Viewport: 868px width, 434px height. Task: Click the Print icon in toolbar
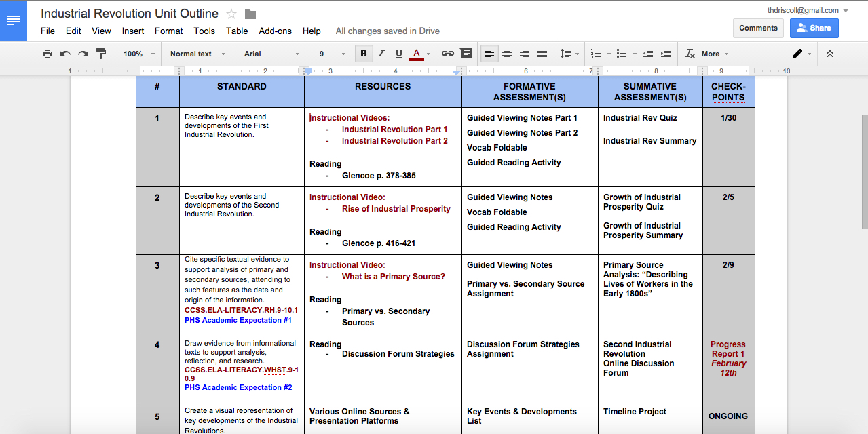(48, 54)
